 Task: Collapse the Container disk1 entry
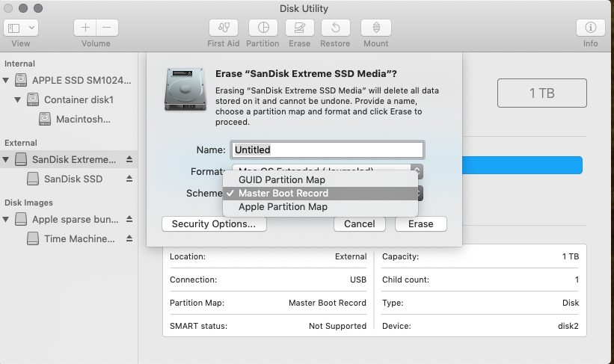coord(18,100)
